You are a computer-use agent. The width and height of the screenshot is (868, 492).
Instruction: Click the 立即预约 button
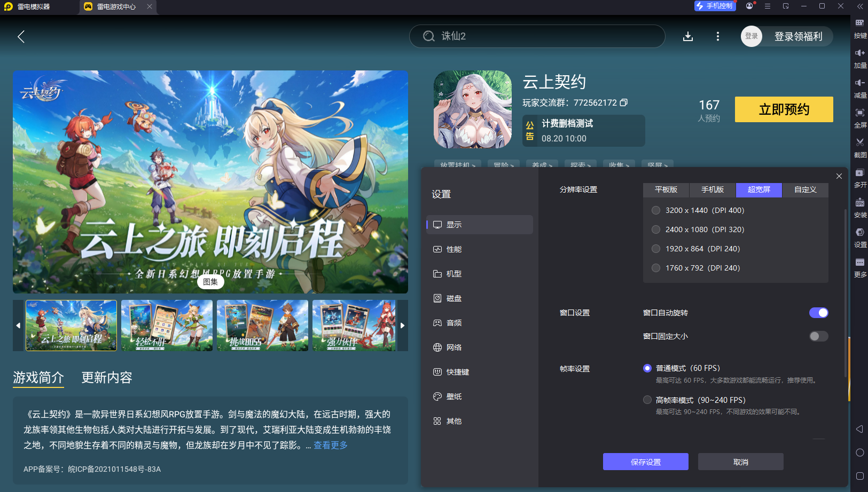[x=784, y=109]
